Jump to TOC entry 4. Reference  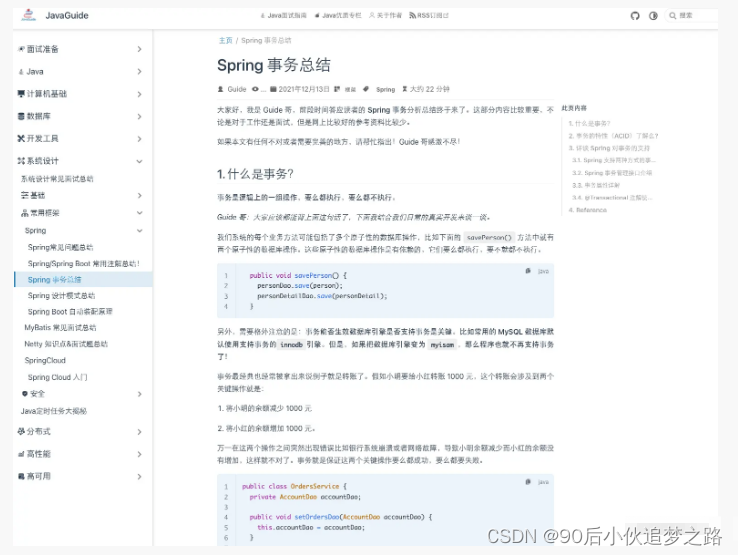point(587,210)
